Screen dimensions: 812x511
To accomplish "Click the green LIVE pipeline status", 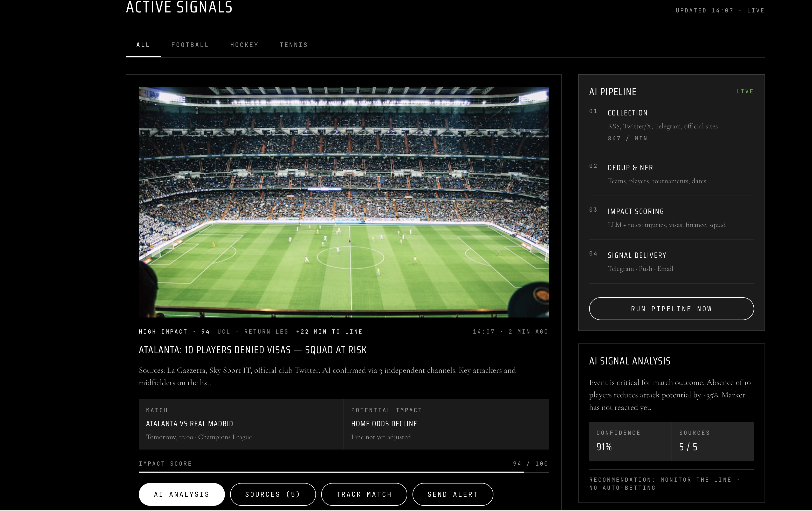I will click(x=745, y=91).
